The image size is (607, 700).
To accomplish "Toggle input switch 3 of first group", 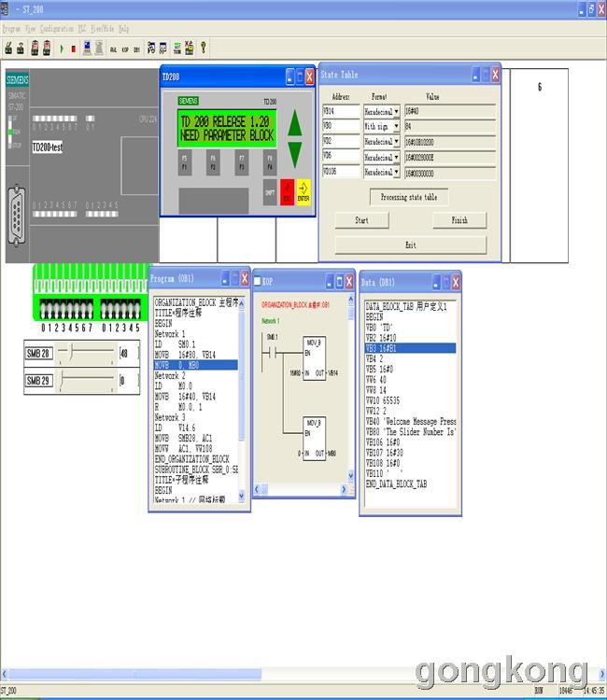I will coord(63,309).
